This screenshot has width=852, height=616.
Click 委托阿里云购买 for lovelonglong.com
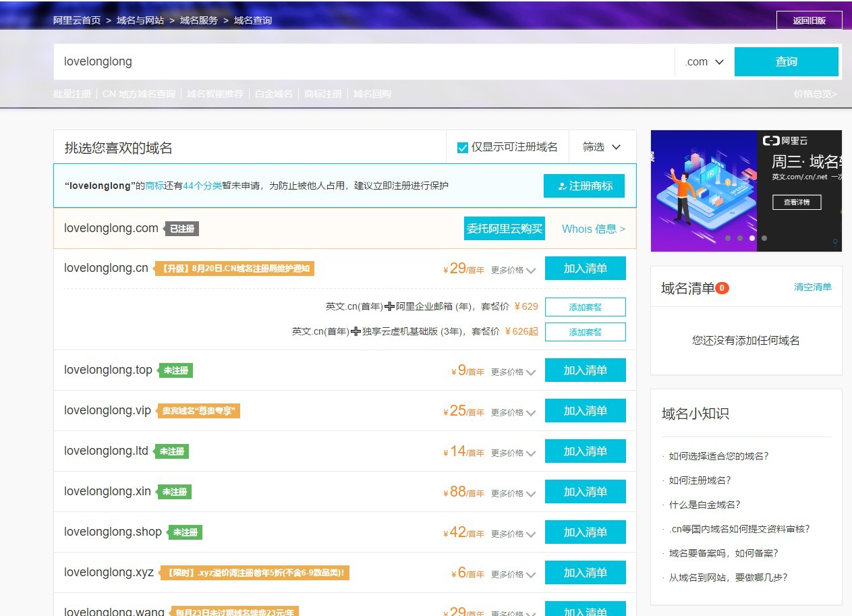pos(505,228)
